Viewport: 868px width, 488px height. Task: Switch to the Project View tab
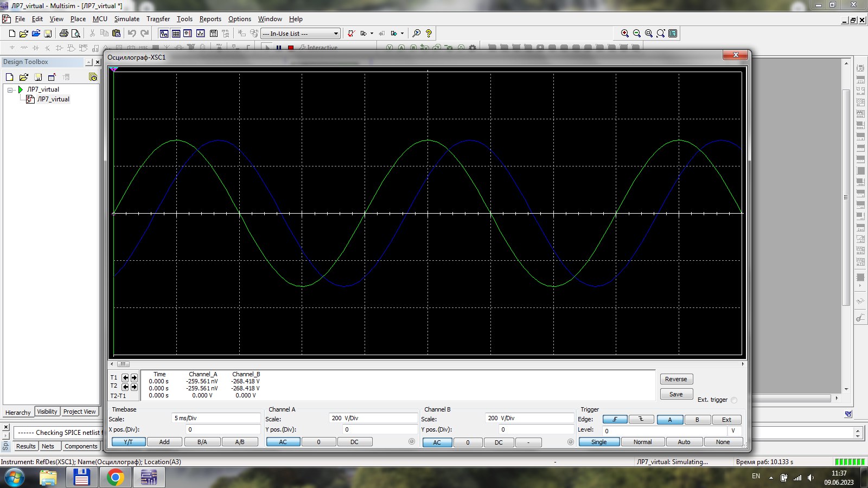pyautogui.click(x=79, y=412)
